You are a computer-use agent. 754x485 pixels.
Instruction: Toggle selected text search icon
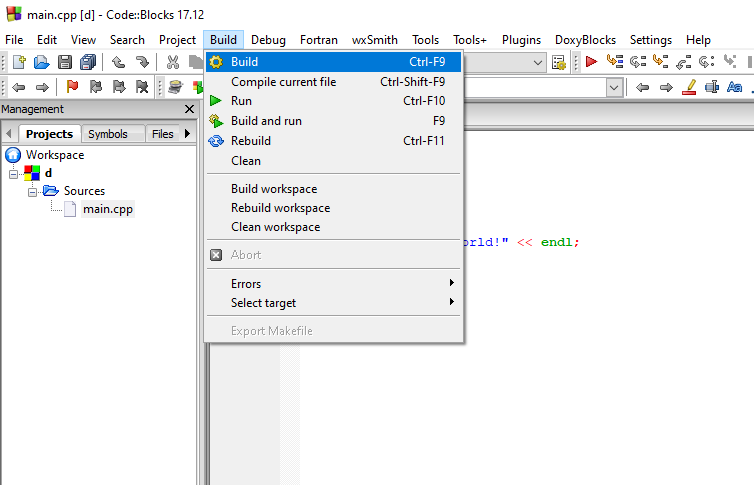point(712,87)
